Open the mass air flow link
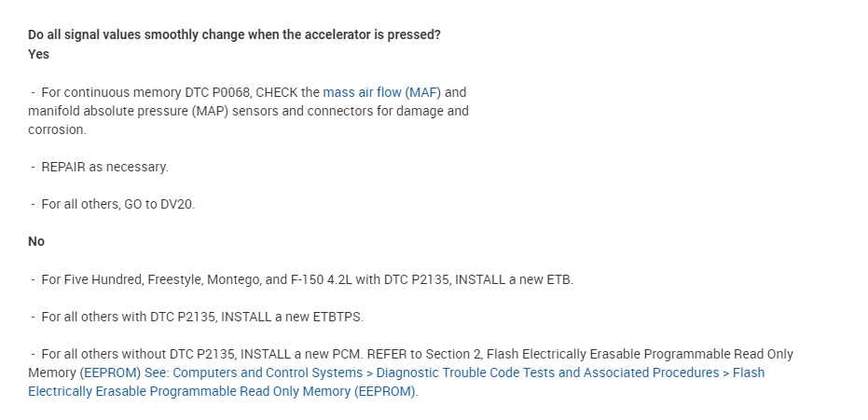Viewport: 868px width, 420px height. coord(362,92)
